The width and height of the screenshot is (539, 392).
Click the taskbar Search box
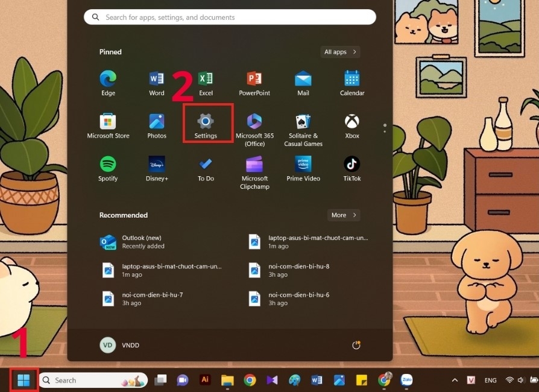[x=93, y=381]
